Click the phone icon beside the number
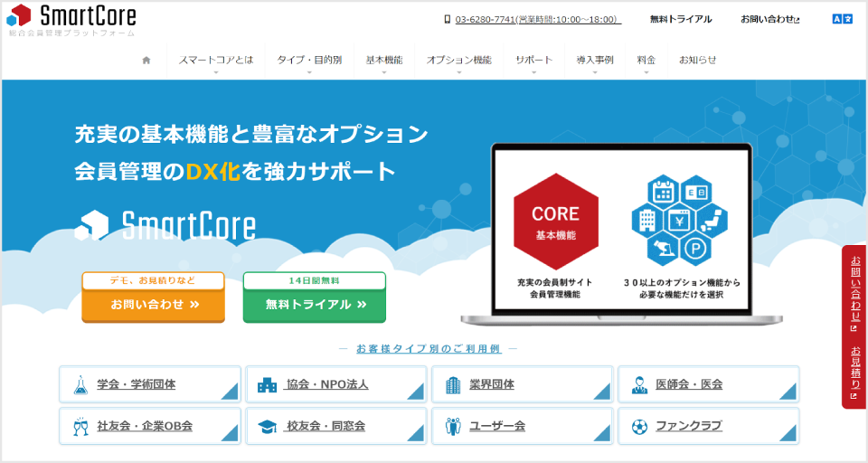The height and width of the screenshot is (463, 868). 448,19
